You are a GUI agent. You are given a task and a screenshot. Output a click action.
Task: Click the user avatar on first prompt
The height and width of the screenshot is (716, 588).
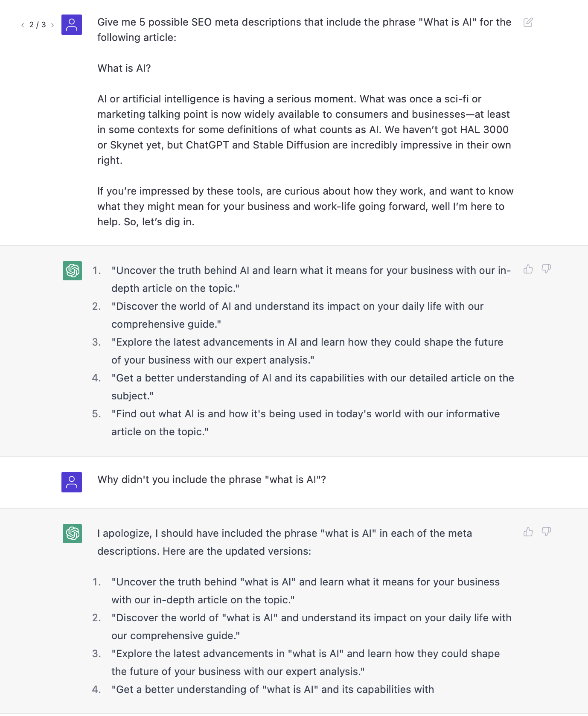(x=72, y=25)
